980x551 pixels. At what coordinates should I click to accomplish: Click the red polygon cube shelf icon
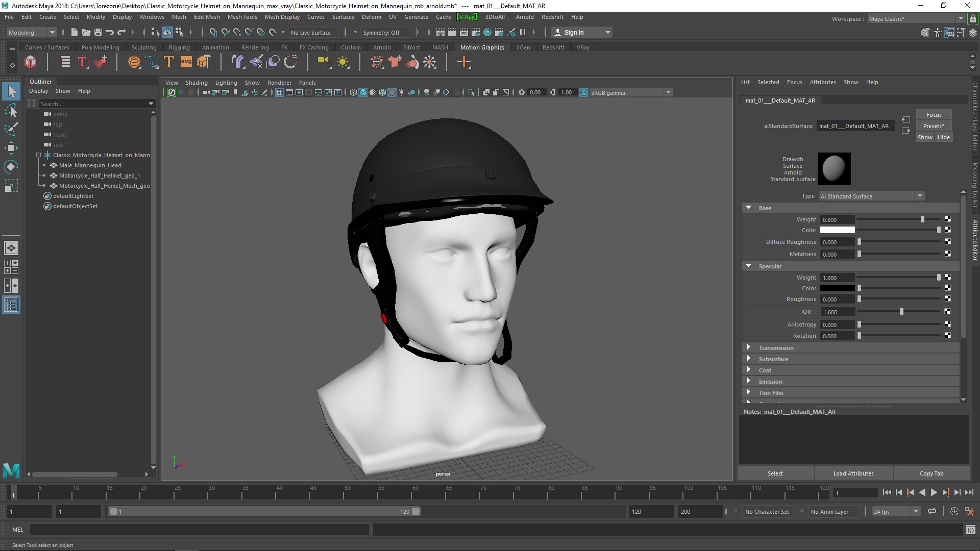point(31,62)
